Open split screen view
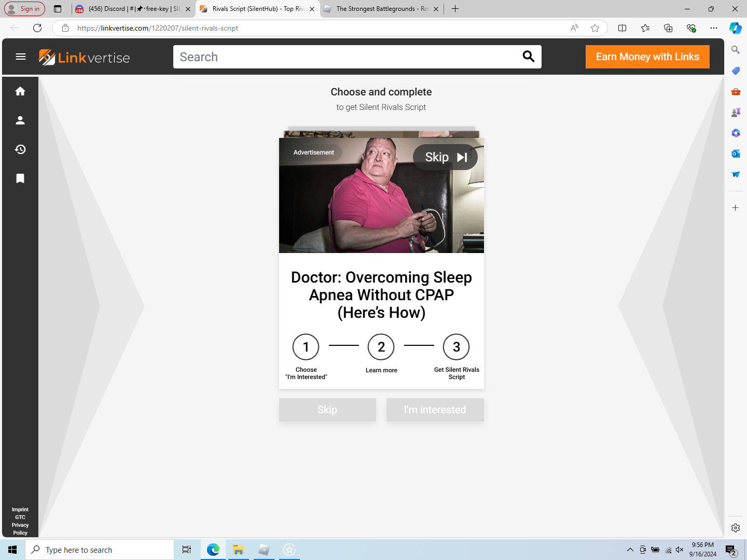The height and width of the screenshot is (560, 747). point(622,28)
